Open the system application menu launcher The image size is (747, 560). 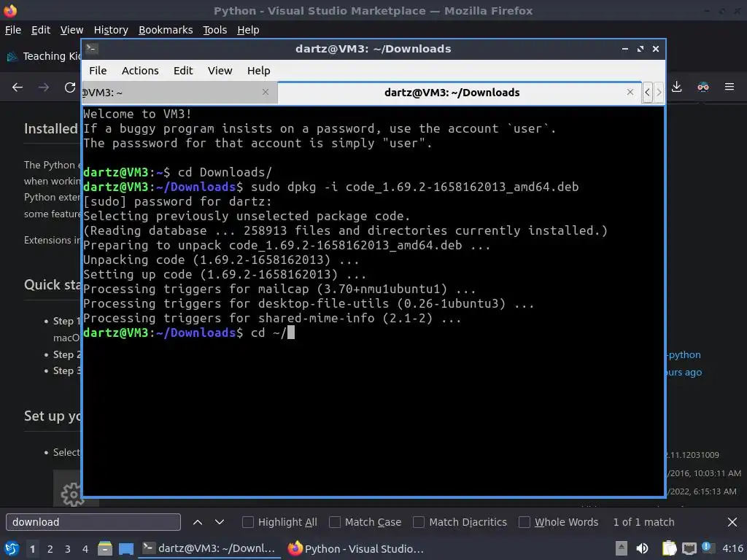tap(12, 548)
